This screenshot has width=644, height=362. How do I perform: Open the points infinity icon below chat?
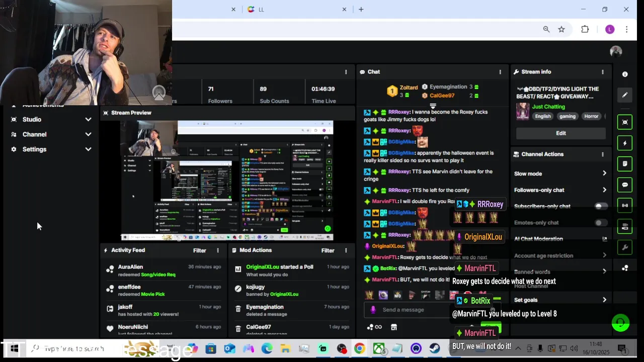pyautogui.click(x=374, y=327)
